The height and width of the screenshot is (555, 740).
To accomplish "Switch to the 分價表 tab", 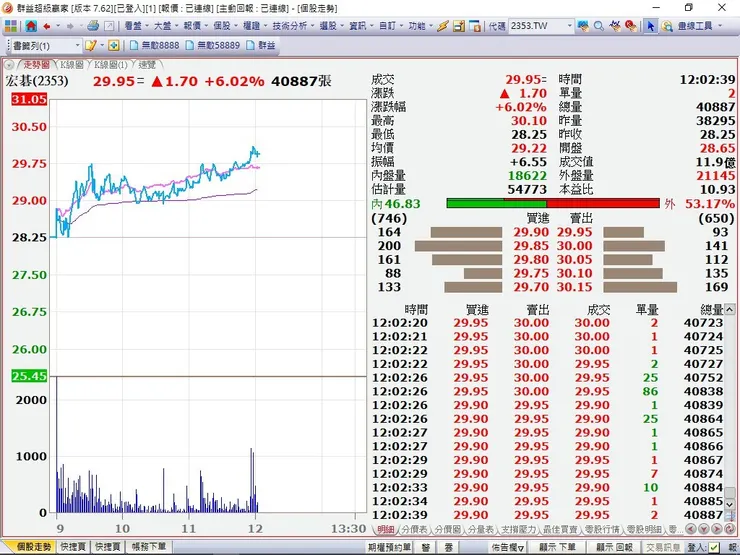I will 414,530.
